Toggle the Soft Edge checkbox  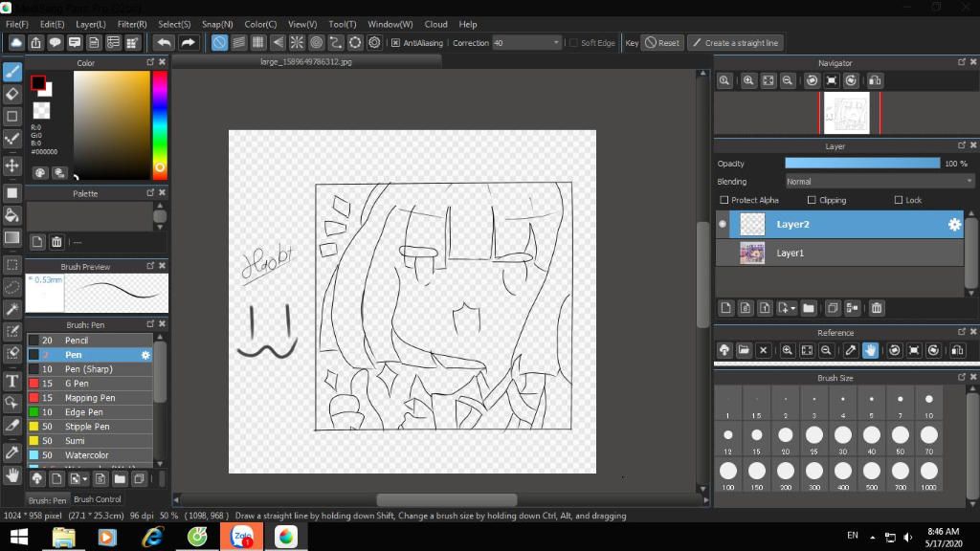[573, 43]
